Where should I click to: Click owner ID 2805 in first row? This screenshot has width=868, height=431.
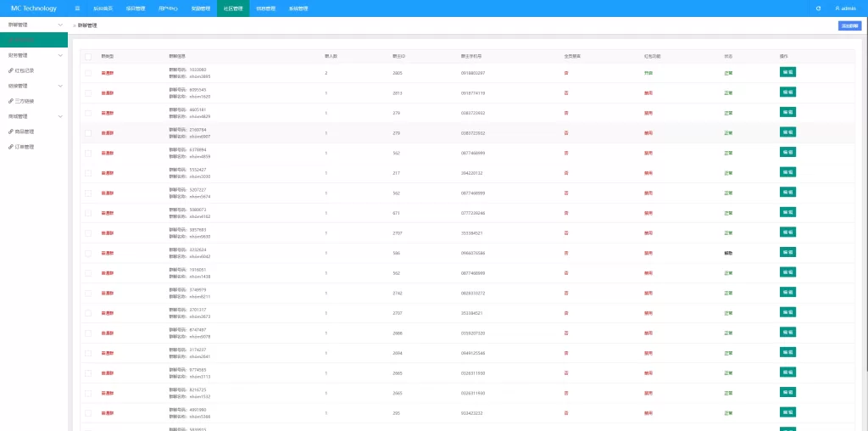(x=398, y=73)
